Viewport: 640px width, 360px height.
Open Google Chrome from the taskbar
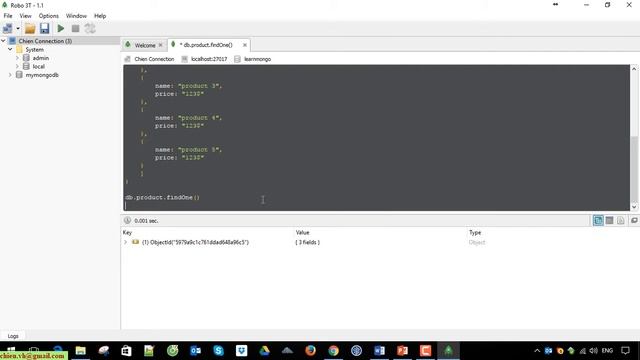click(333, 351)
